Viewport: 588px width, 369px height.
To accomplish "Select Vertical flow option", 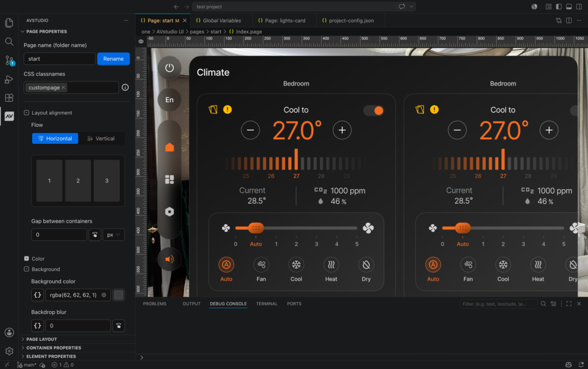I will (101, 138).
